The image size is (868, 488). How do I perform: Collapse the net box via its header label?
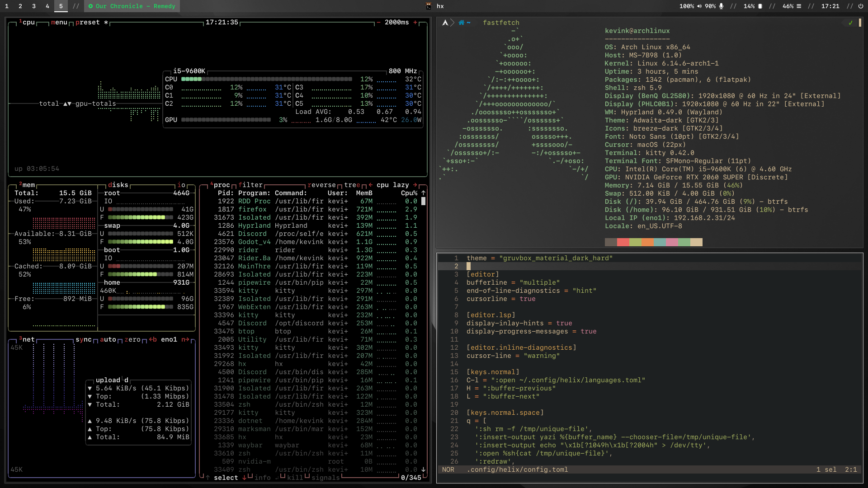pyautogui.click(x=27, y=339)
